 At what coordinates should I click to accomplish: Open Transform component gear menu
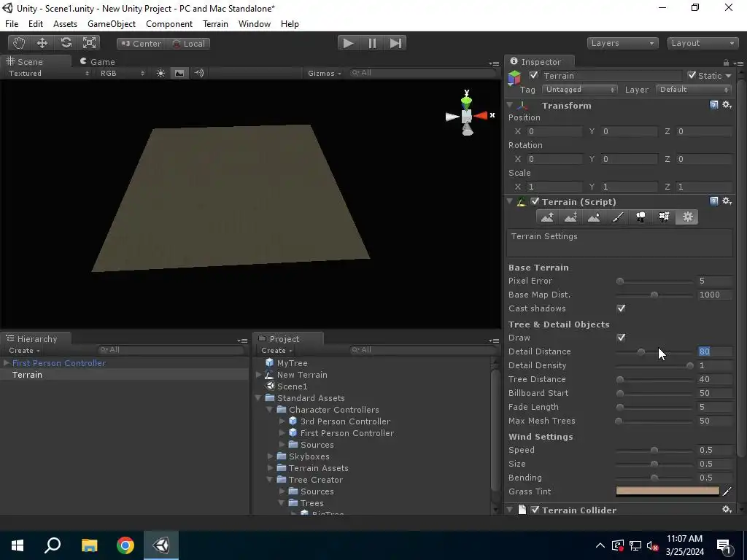pos(727,105)
